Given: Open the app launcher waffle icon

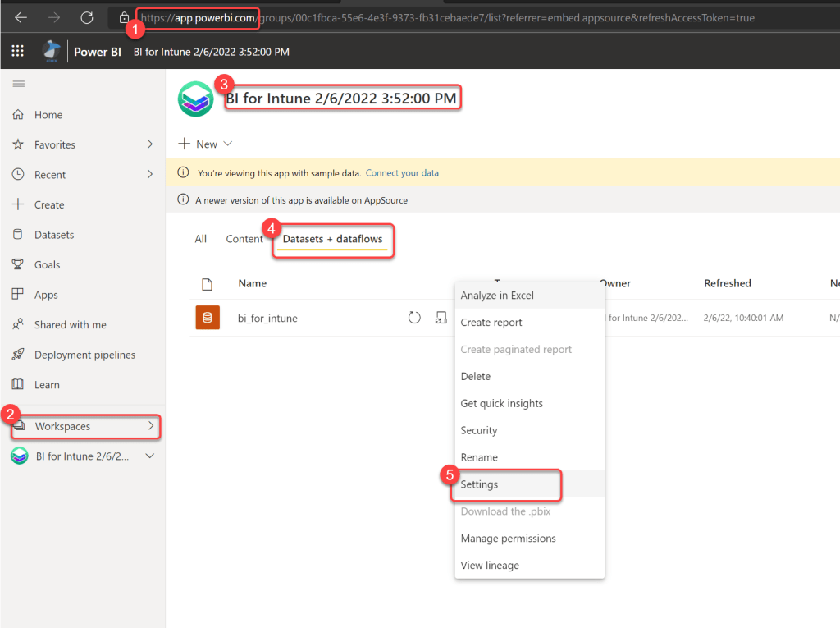Looking at the screenshot, I should tap(17, 52).
